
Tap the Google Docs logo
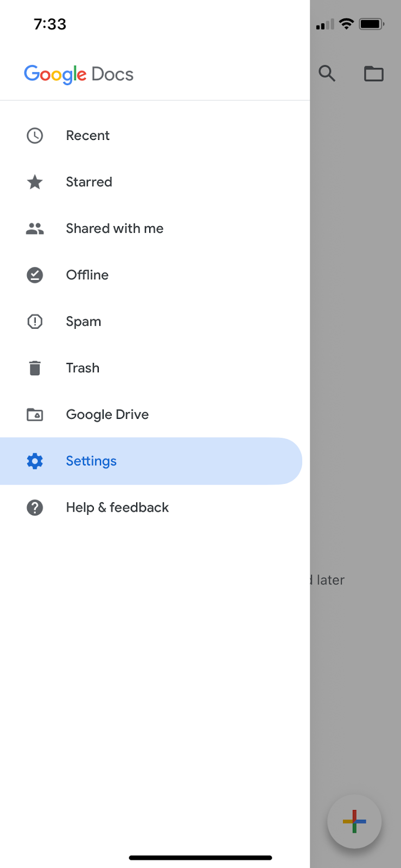pyautogui.click(x=79, y=74)
